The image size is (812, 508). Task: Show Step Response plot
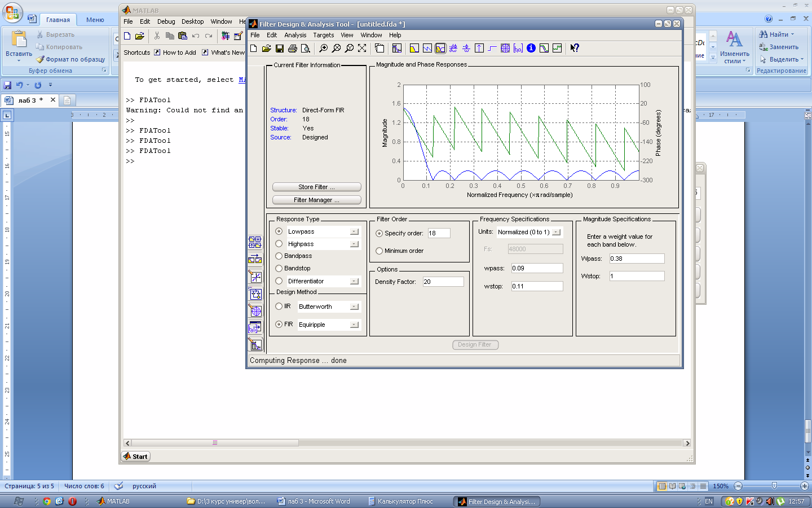pyautogui.click(x=492, y=49)
